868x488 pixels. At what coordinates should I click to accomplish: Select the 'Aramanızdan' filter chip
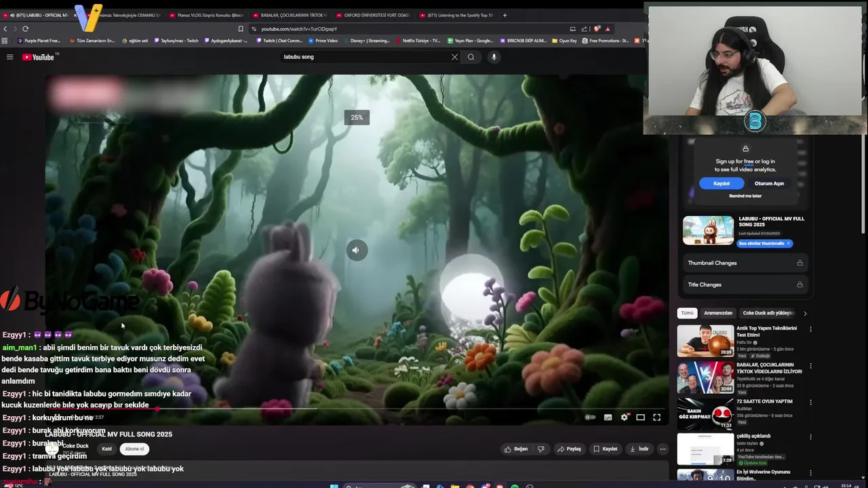pos(718,313)
